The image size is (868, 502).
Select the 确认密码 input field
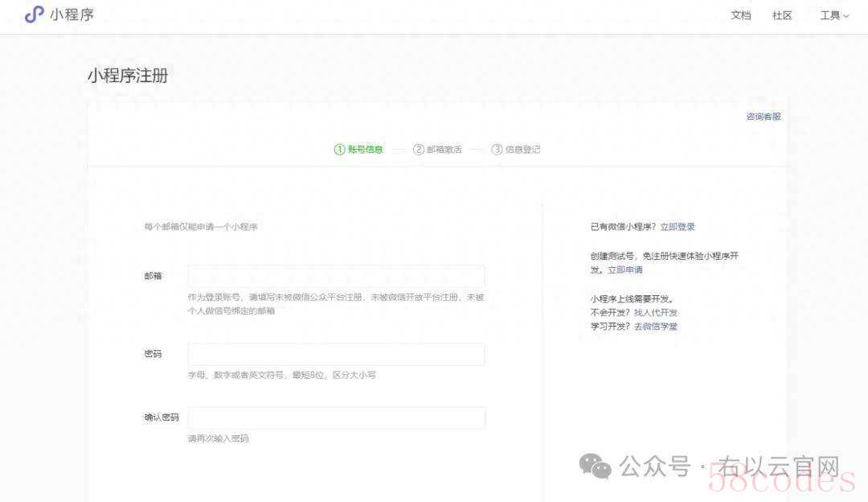(x=336, y=418)
